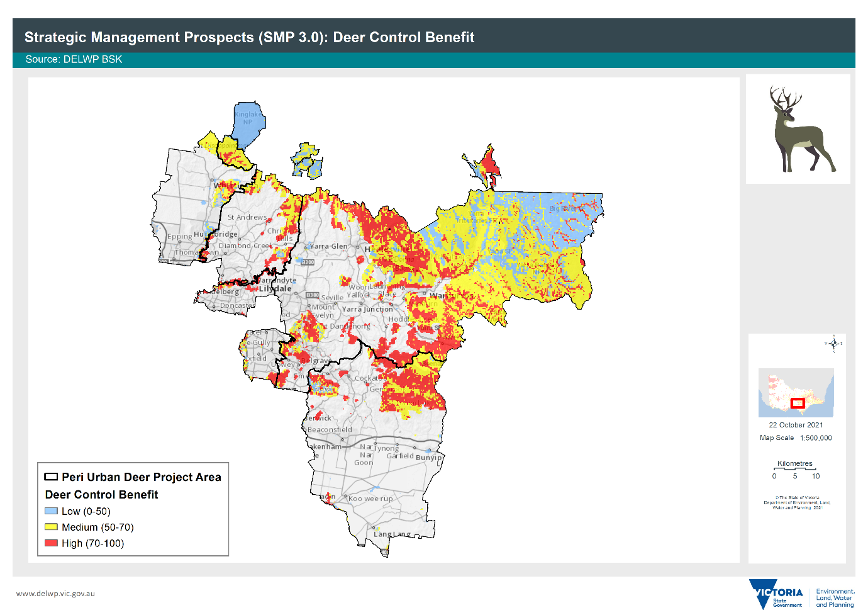Viewport: 868px width, 615px height.
Task: Click the Victoria locator inset map
Action: click(796, 393)
